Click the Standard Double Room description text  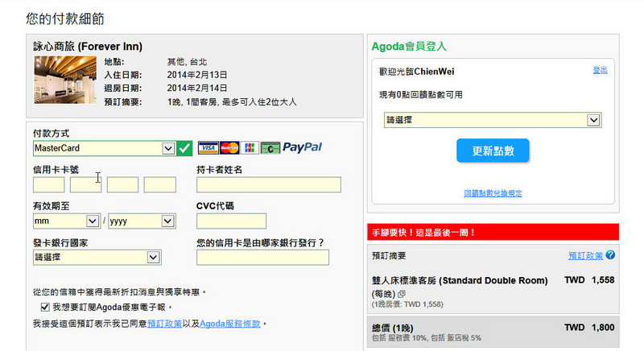click(460, 281)
